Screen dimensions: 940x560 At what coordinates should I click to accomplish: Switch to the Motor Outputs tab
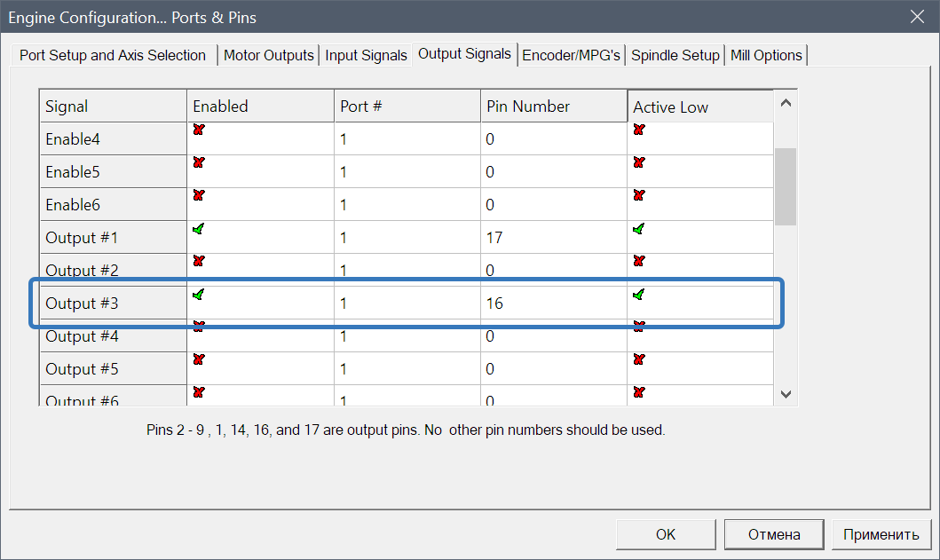[269, 55]
